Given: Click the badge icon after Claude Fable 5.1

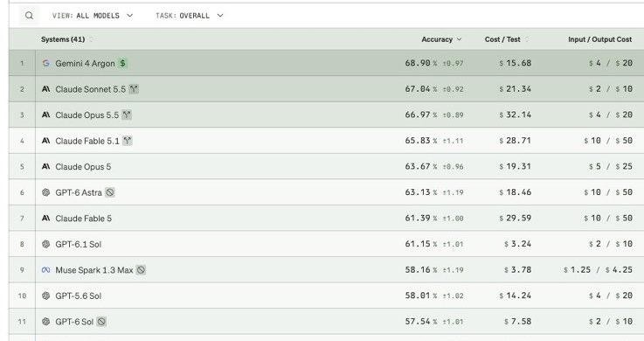Looking at the screenshot, I should click(128, 141).
